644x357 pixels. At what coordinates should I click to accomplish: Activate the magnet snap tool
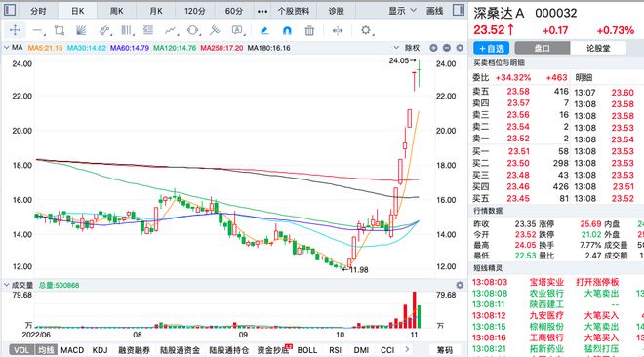click(287, 30)
